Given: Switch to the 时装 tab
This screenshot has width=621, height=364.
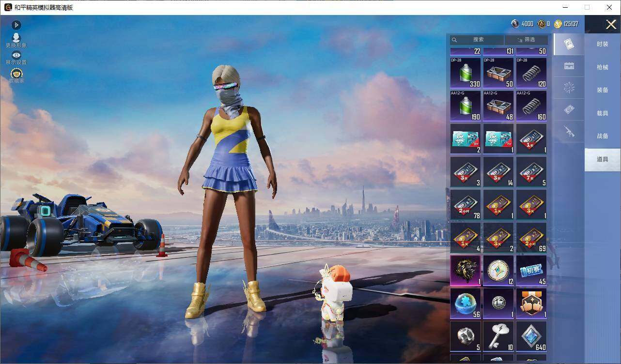Looking at the screenshot, I should point(603,44).
